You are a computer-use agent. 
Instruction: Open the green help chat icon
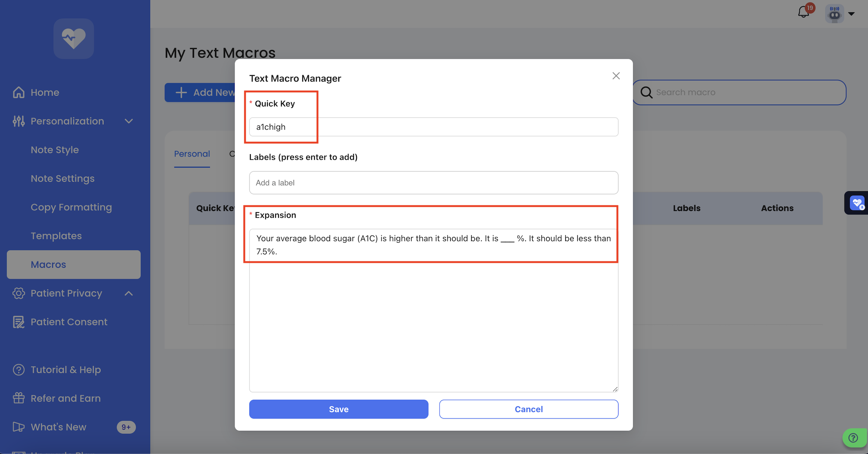coord(853,438)
